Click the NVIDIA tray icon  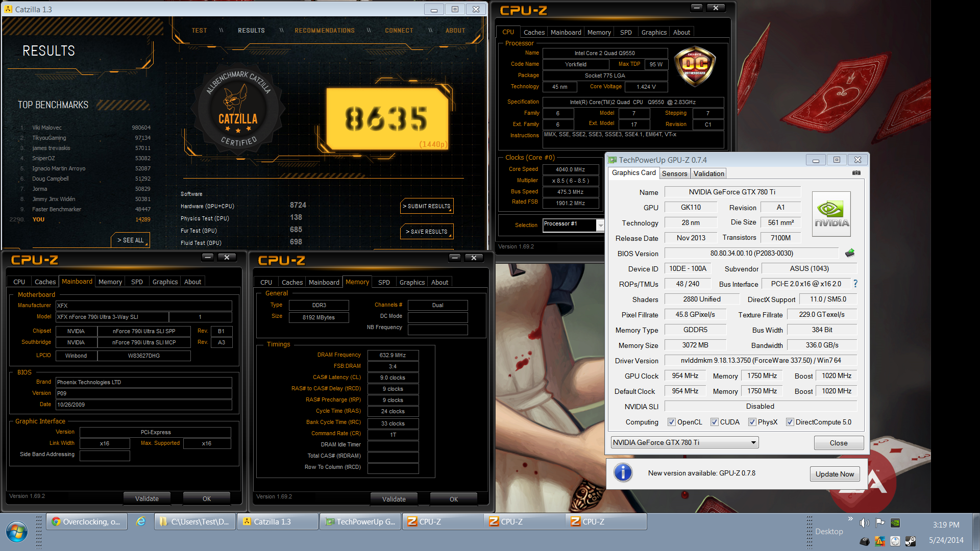tap(895, 523)
